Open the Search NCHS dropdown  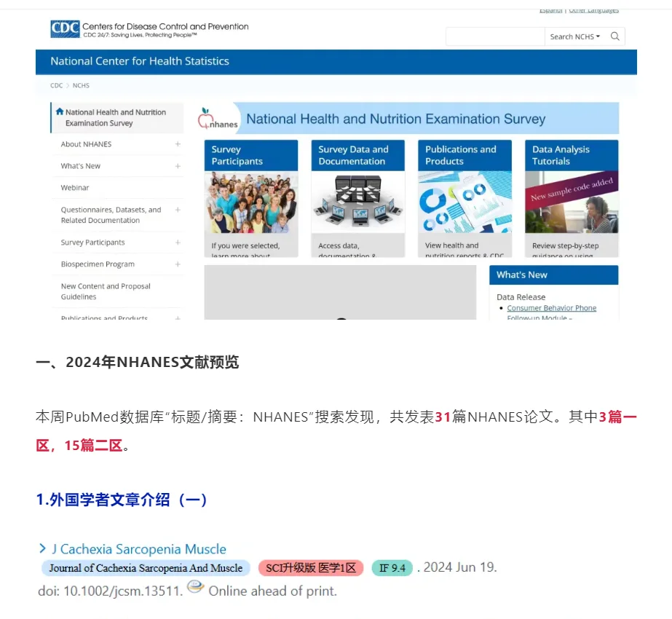pyautogui.click(x=574, y=36)
